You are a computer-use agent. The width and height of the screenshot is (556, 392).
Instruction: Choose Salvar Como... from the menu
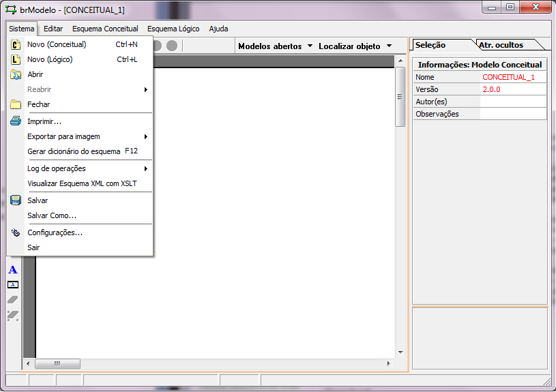click(x=52, y=215)
